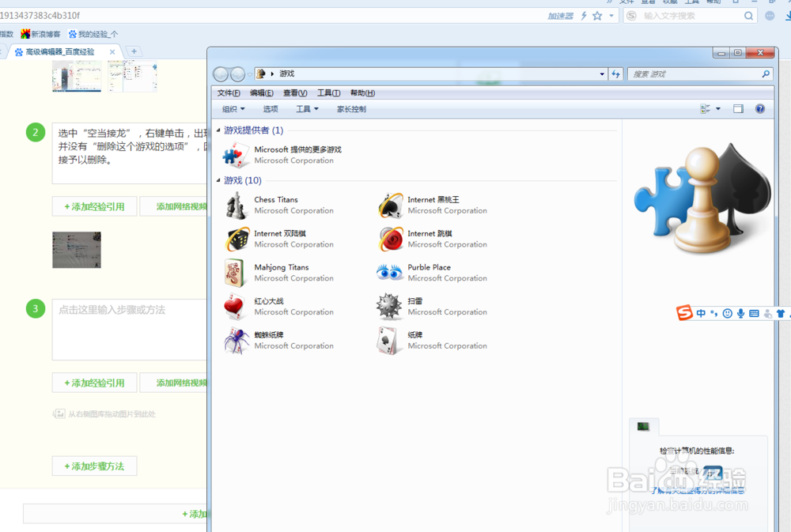Click the help question mark icon
Screen dimensions: 791x532
[x=759, y=108]
